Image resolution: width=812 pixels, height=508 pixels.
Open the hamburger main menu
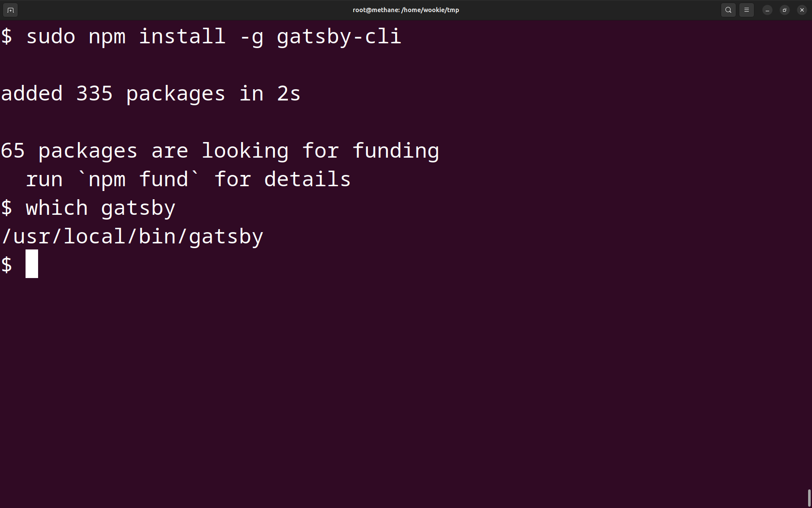coord(746,10)
